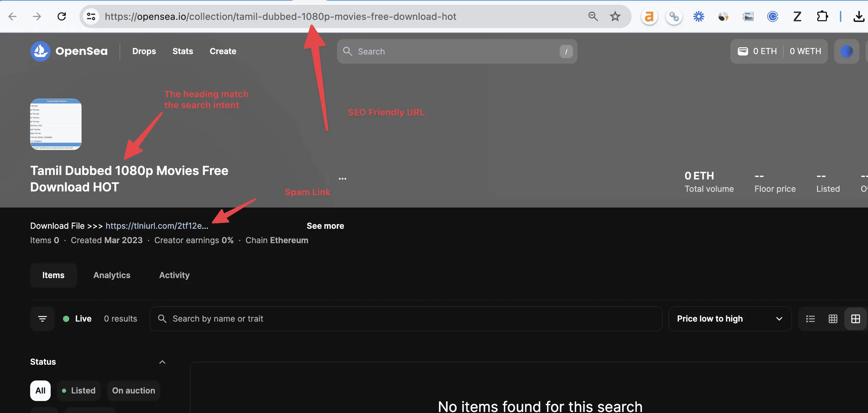Screen dimensions: 868x413
Task: Click the OpenSea logo
Action: pos(40,51)
